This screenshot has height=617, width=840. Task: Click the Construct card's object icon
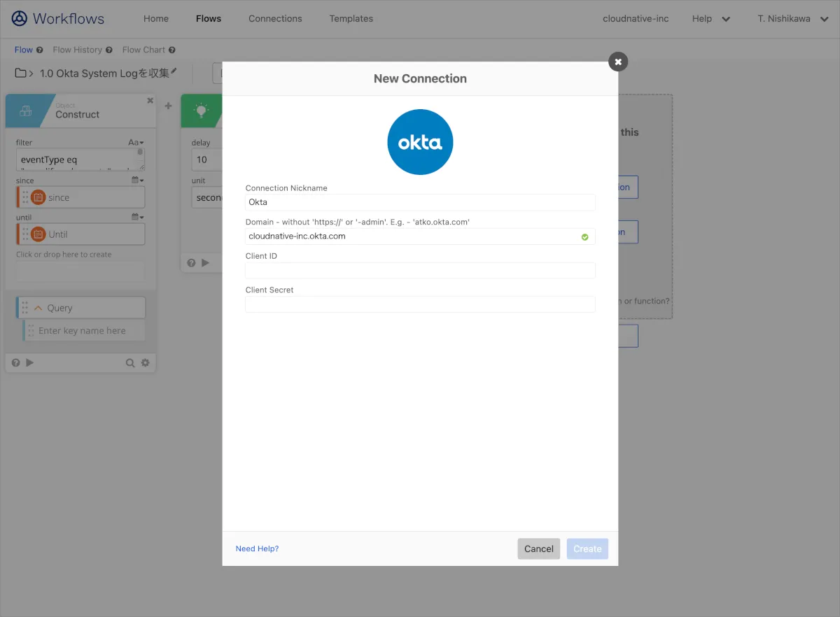tap(26, 111)
